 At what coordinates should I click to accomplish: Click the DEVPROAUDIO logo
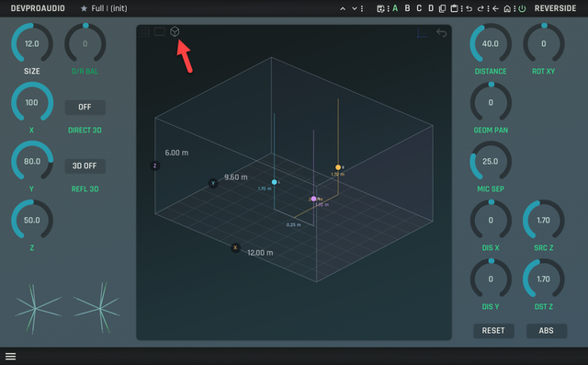tap(38, 8)
